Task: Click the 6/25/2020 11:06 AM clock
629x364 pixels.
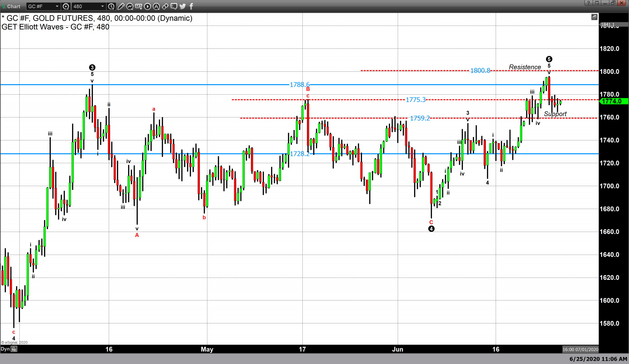Action: (x=598, y=359)
